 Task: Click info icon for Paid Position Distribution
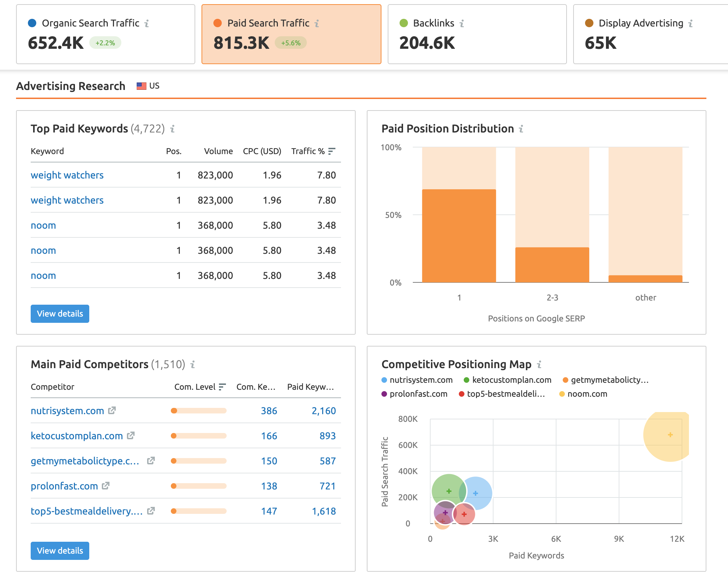521,129
